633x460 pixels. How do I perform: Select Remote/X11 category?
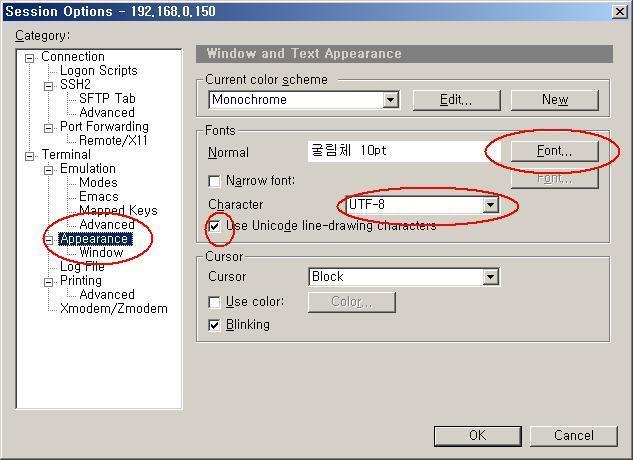click(x=113, y=141)
